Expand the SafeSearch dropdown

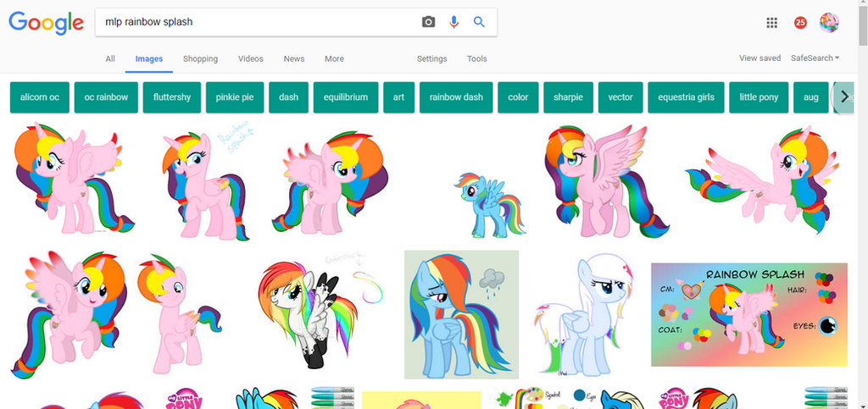pos(815,58)
